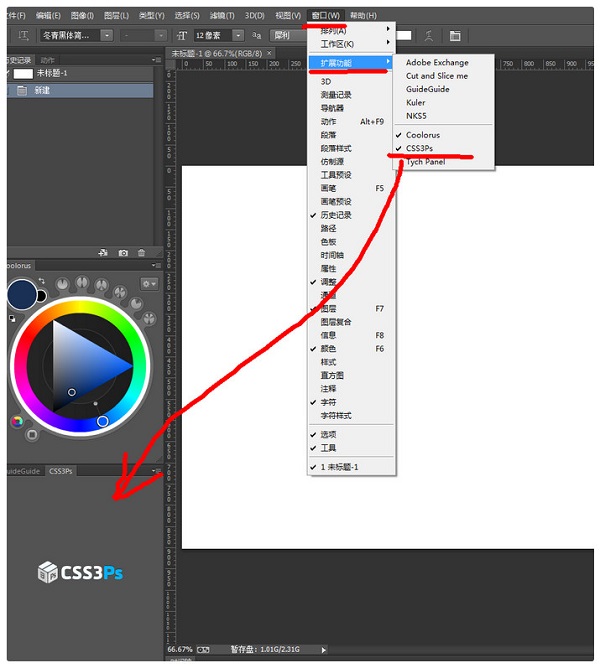
Task: Click the white text color swatch in options bar
Action: coord(404,35)
